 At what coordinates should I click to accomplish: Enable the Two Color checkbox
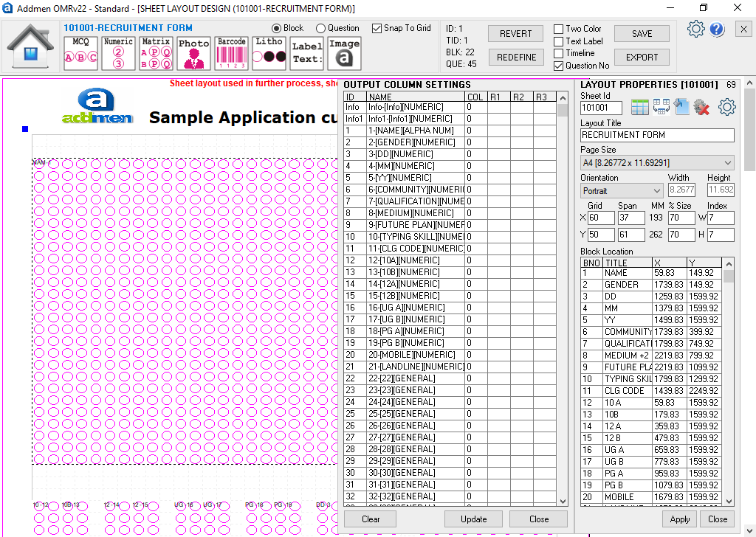(558, 29)
